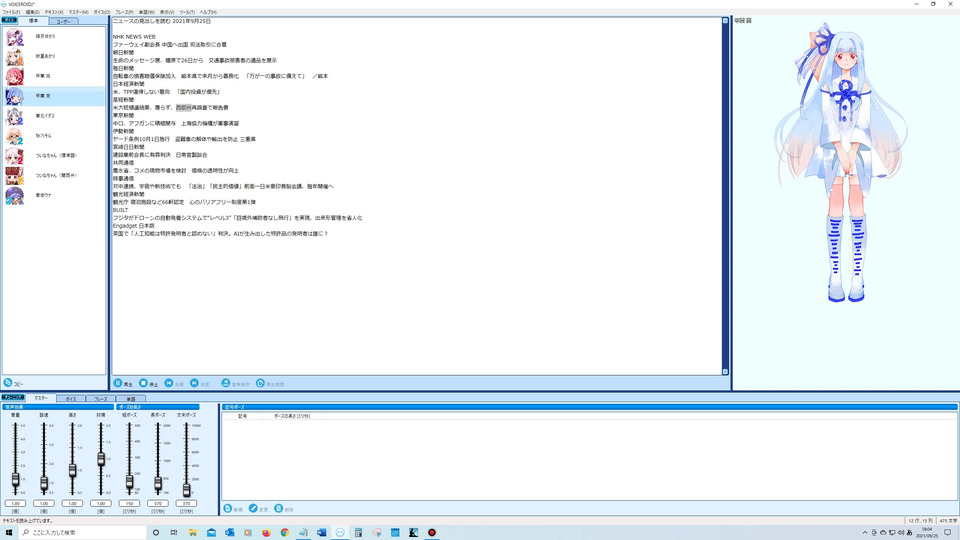Click the 抑揚 intonation slider handle
The height and width of the screenshot is (540, 960).
[101, 459]
